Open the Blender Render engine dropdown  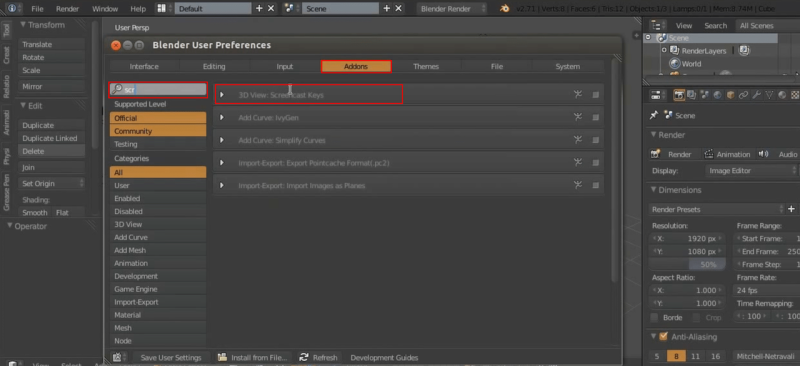click(x=453, y=9)
